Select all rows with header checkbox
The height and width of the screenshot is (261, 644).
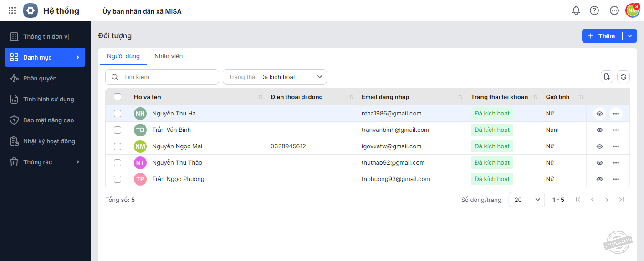(x=118, y=97)
